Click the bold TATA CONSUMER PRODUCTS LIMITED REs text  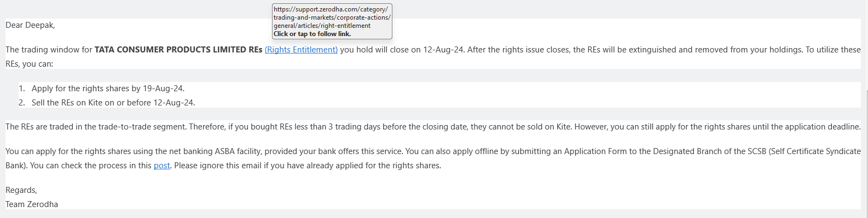point(178,50)
